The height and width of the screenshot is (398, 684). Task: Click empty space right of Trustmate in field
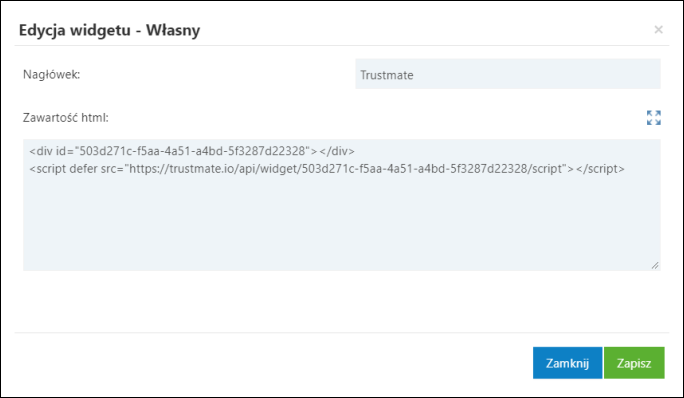tap(537, 74)
